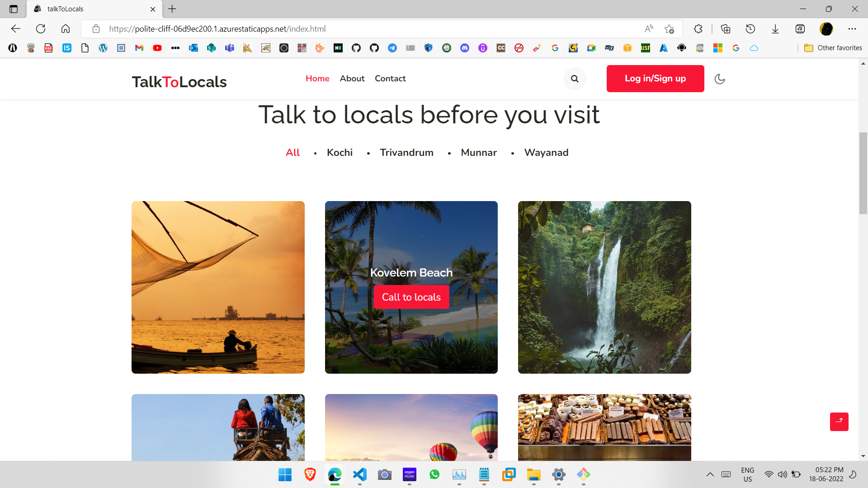
Task: Open Settings and more three-dots menu
Action: pyautogui.click(x=852, y=29)
